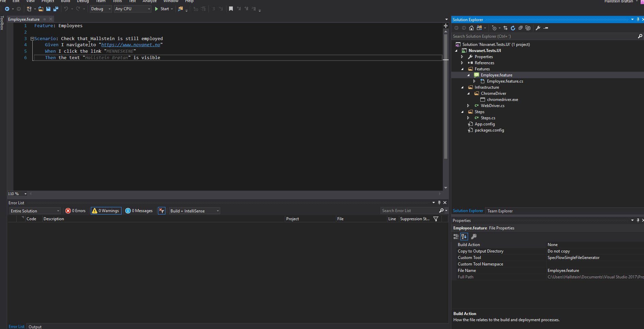Open Properties via the wrench icon

tap(538, 28)
